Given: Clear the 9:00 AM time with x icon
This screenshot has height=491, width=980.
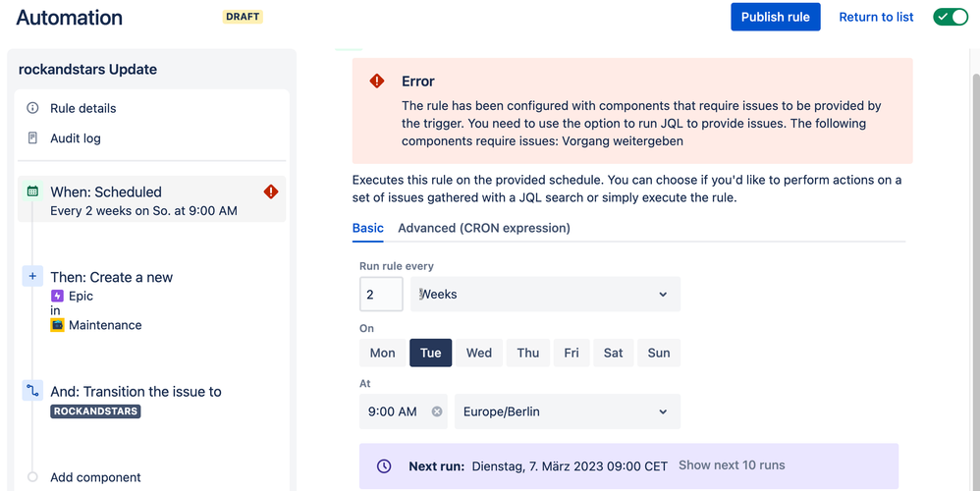Looking at the screenshot, I should pos(437,411).
